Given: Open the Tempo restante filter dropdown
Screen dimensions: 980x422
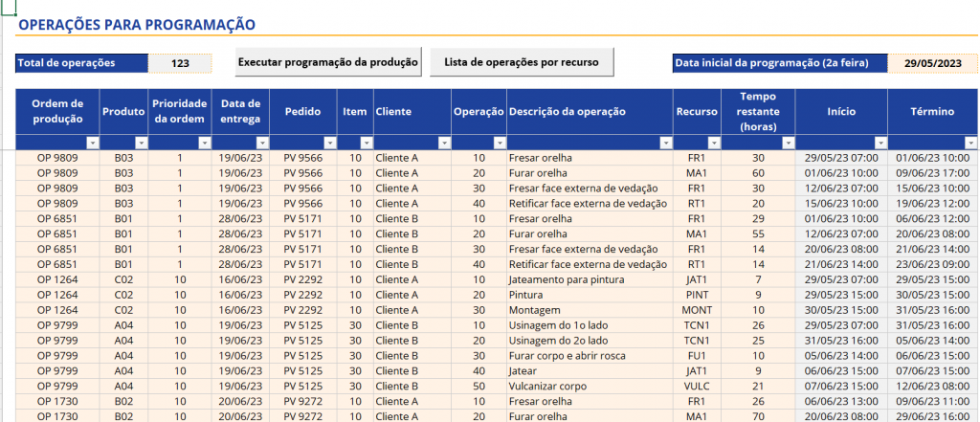Looking at the screenshot, I should tap(786, 143).
